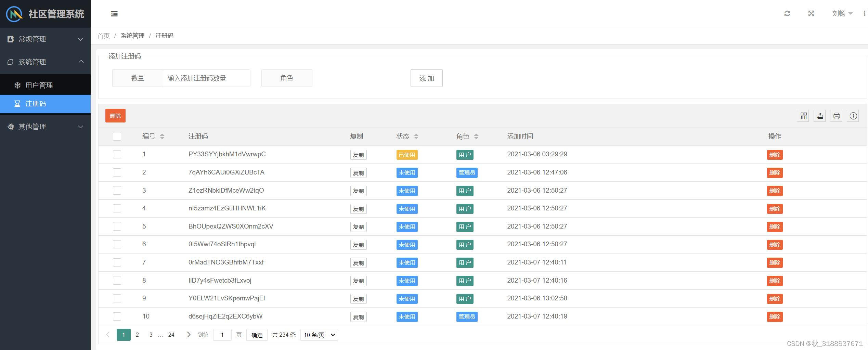Go to previous page arrow
The width and height of the screenshot is (868, 350).
[x=108, y=335]
